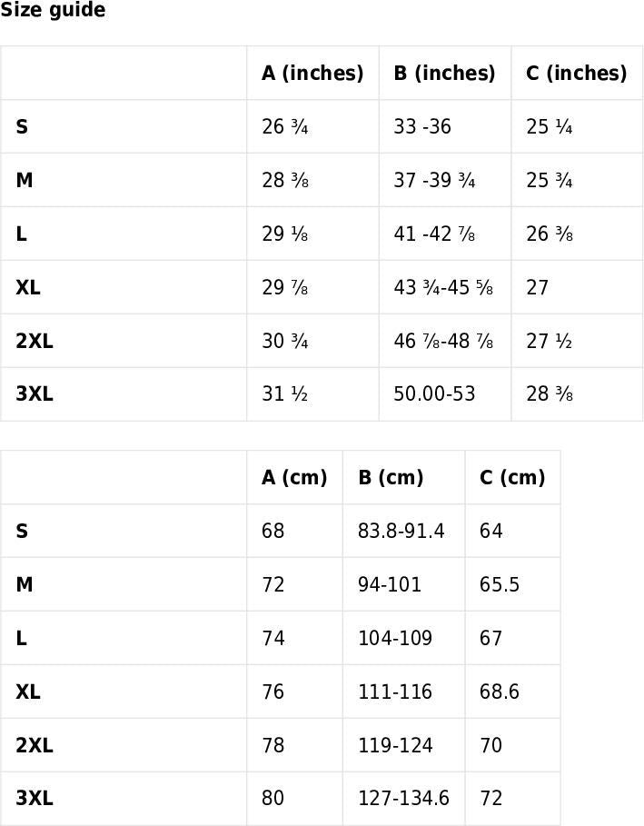
Task: Click the 28 ⅜ value in M row A inches
Action: 285,180
